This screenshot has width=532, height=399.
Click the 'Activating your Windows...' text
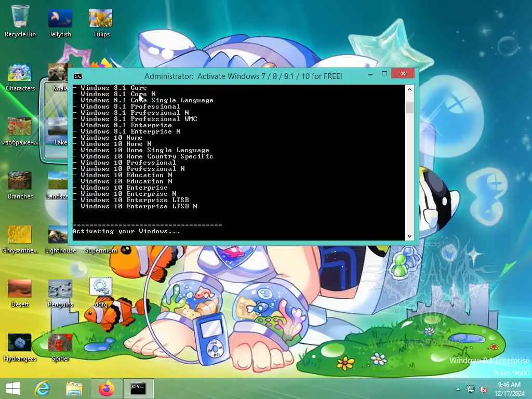[126, 231]
